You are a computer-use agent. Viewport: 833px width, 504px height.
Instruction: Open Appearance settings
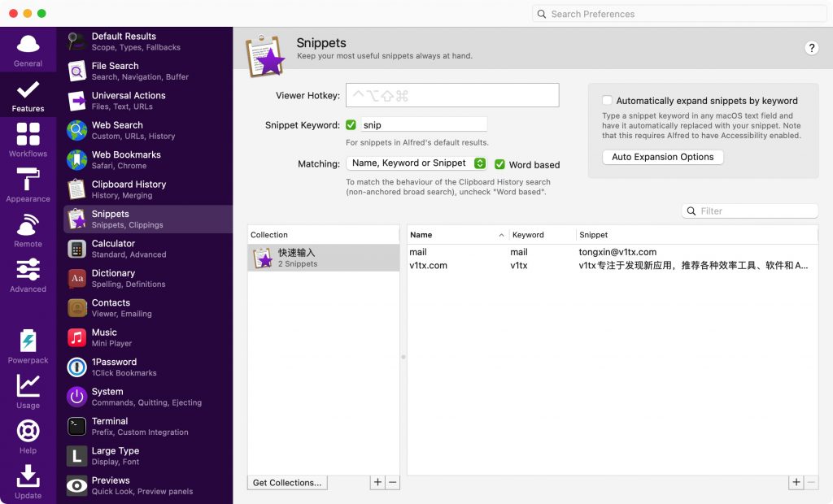click(28, 185)
